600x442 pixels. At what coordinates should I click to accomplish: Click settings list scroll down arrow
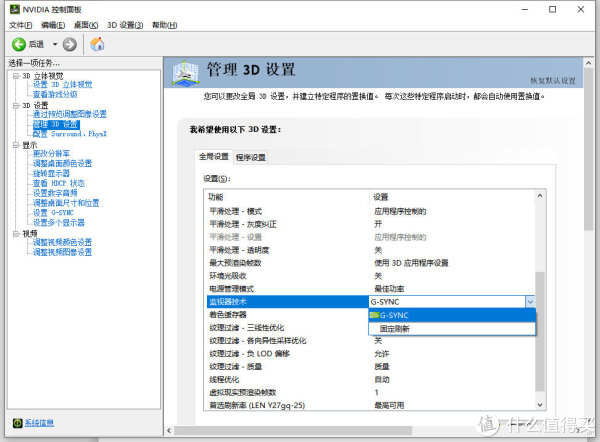click(x=540, y=405)
